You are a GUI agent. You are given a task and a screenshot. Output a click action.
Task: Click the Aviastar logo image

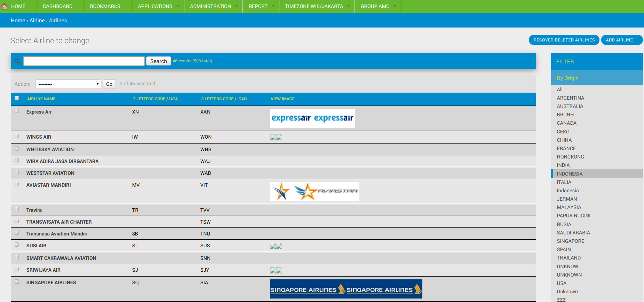(314, 191)
